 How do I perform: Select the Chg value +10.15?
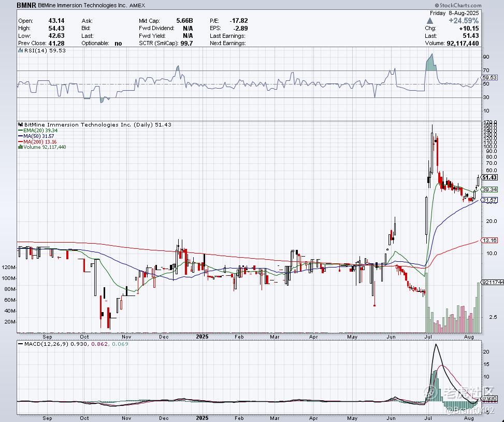[469, 29]
